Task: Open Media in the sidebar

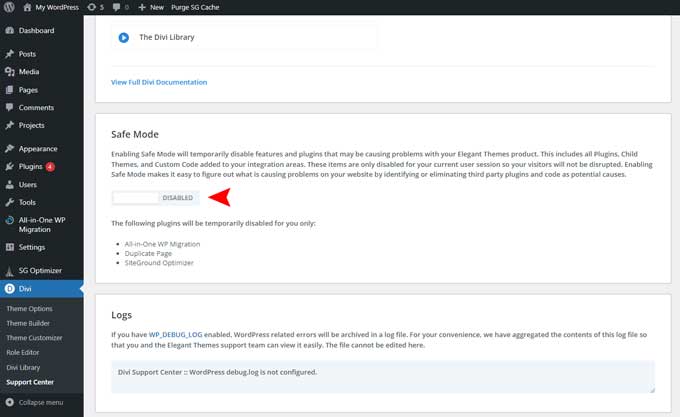Action: pyautogui.click(x=29, y=72)
